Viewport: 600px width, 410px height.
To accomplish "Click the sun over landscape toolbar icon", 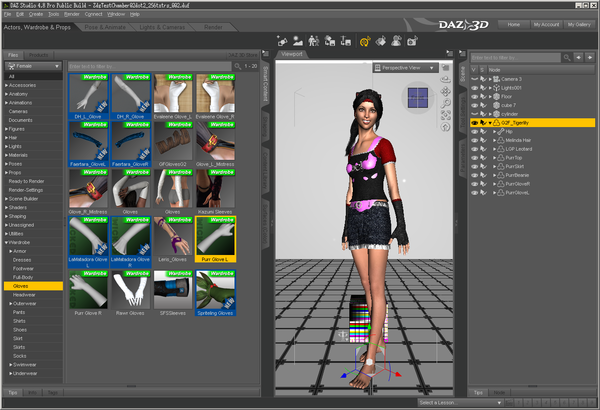I will [x=298, y=41].
